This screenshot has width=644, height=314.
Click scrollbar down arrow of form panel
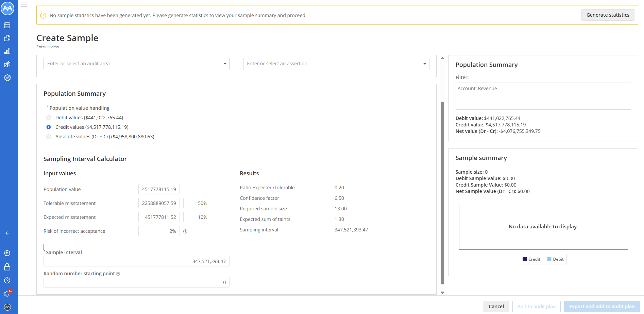pos(442,293)
